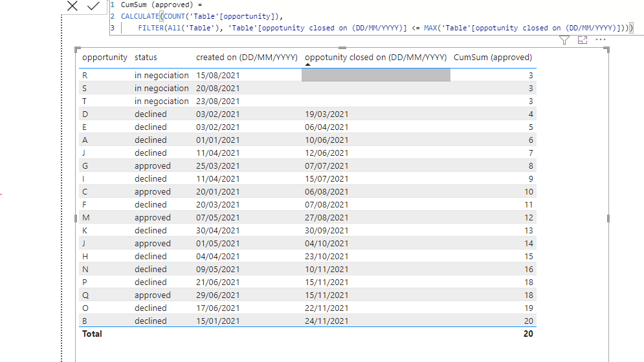
Task: Click the in negociation status of row S
Action: point(162,89)
